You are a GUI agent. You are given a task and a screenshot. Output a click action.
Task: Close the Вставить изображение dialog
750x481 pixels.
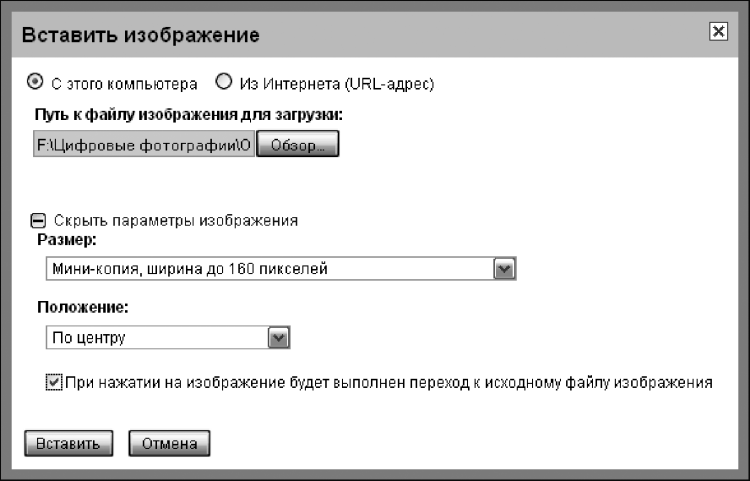click(717, 32)
